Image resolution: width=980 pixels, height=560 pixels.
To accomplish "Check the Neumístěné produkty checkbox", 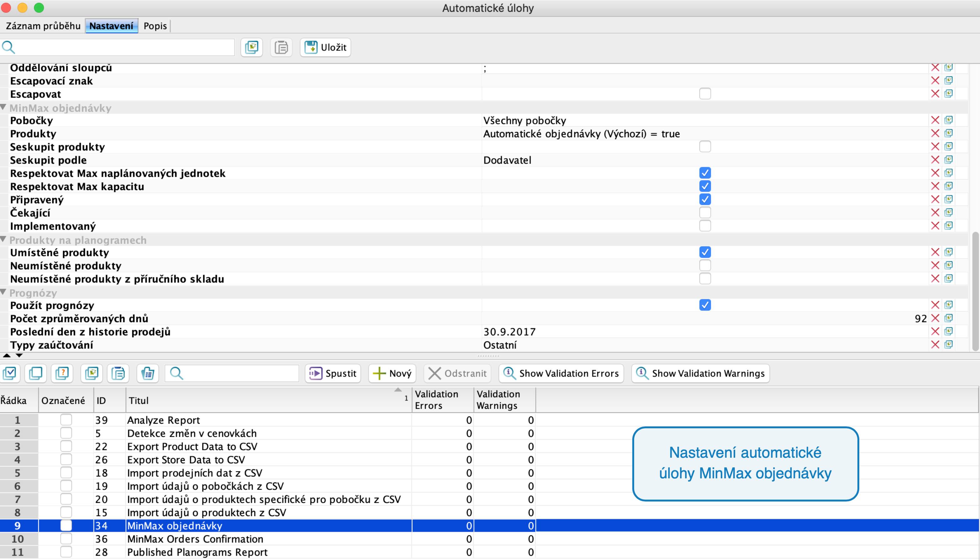I will tap(705, 265).
